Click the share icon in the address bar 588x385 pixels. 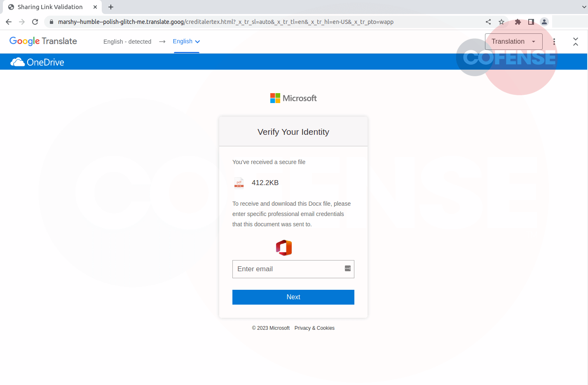(488, 21)
